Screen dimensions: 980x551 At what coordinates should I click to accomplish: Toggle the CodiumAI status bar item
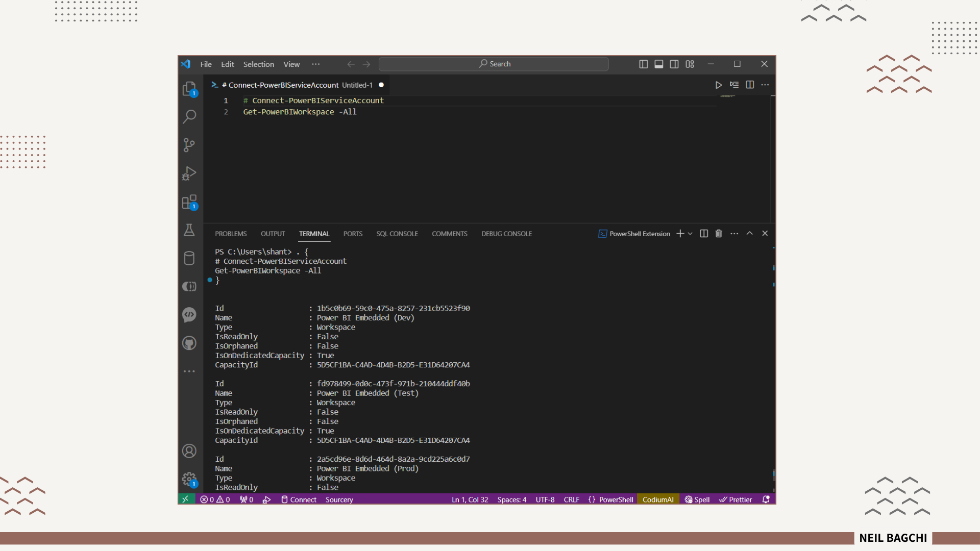click(x=657, y=498)
